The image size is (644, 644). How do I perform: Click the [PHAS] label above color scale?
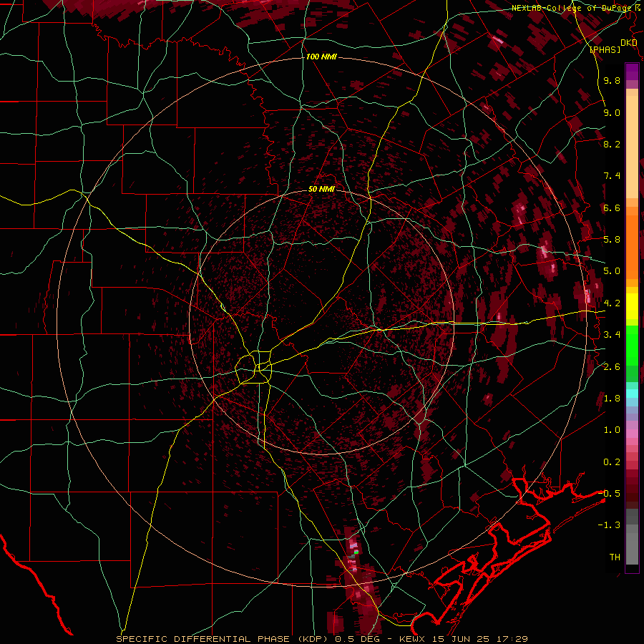(x=605, y=50)
